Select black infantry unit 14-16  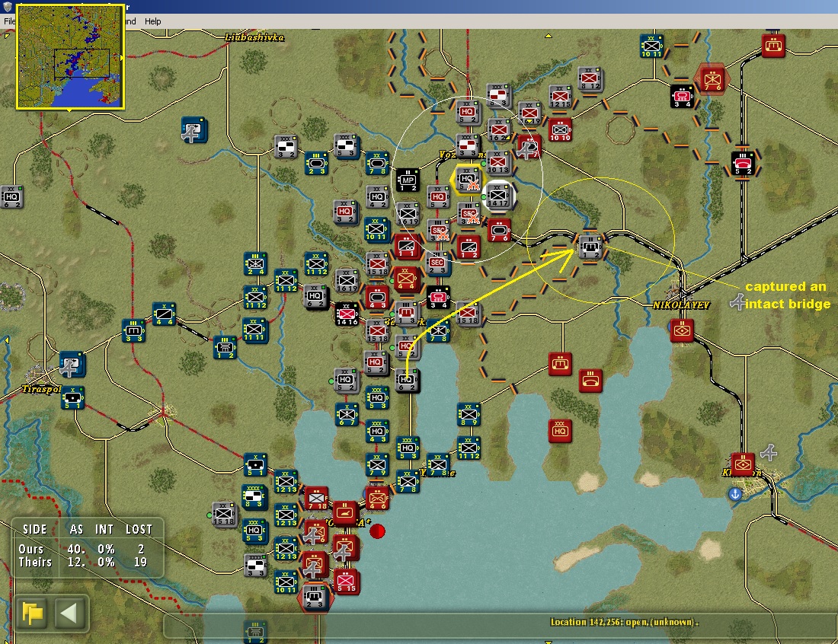[x=347, y=314]
